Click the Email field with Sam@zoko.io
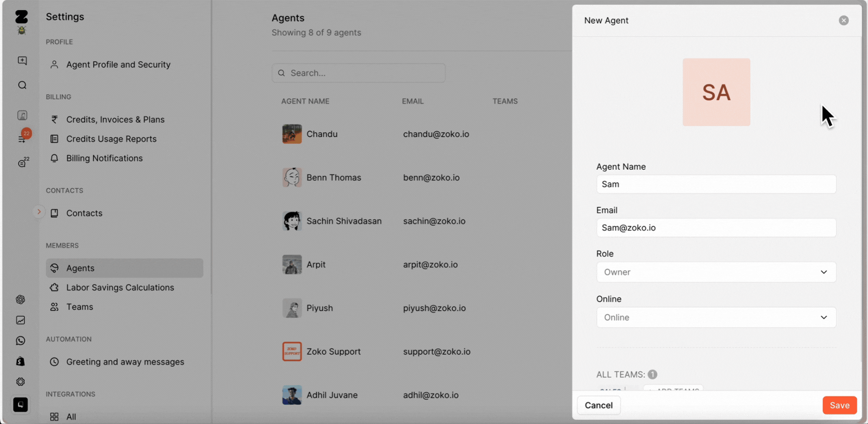Viewport: 868px width, 424px height. pyautogui.click(x=716, y=228)
